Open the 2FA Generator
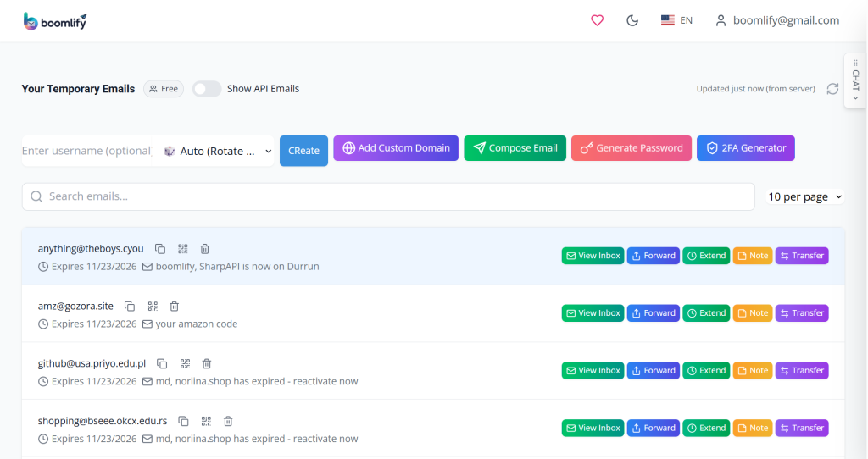Viewport: 868px width, 459px height. [746, 148]
